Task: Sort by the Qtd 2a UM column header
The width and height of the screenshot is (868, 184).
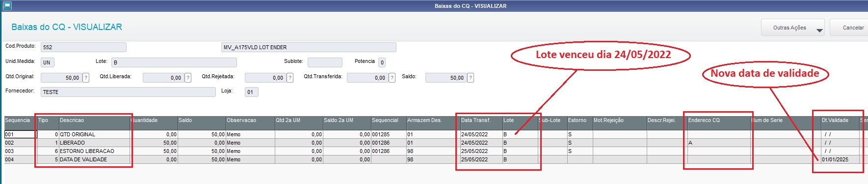Action: (298, 123)
